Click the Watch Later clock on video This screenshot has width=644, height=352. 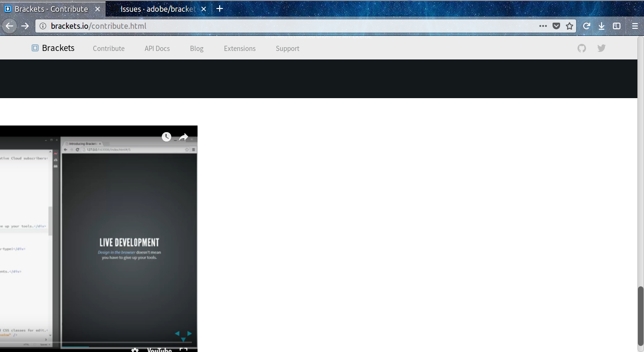(166, 137)
